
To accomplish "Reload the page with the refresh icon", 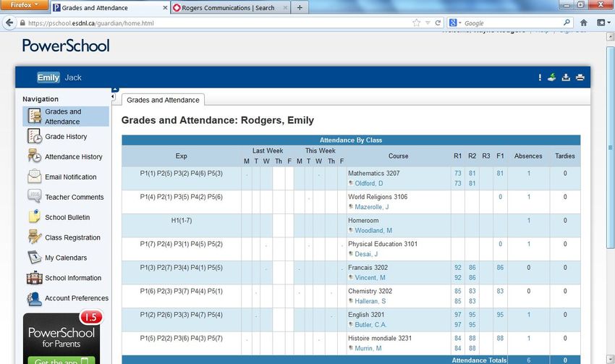I will tap(438, 22).
